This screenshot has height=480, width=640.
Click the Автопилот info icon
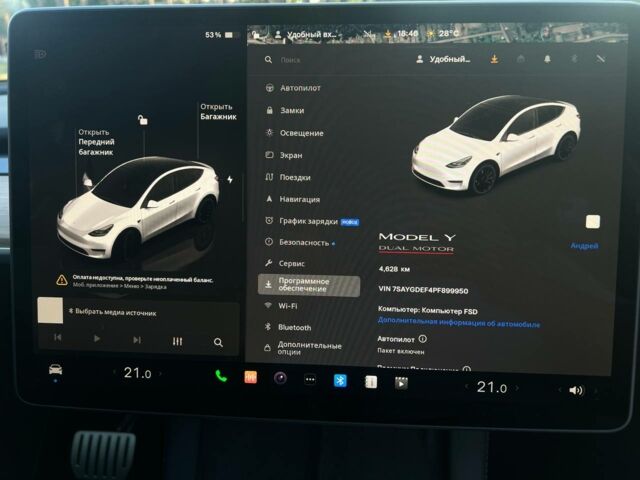point(423,338)
